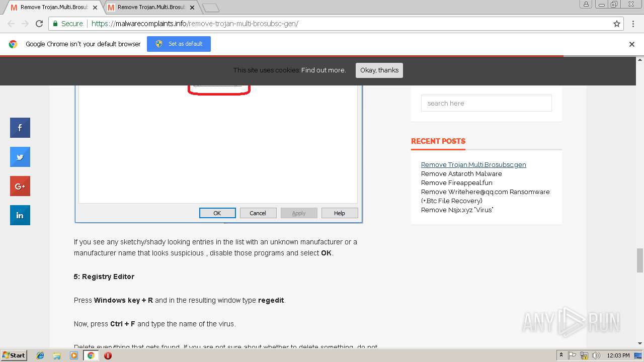Open network status tray icon

[584, 355]
